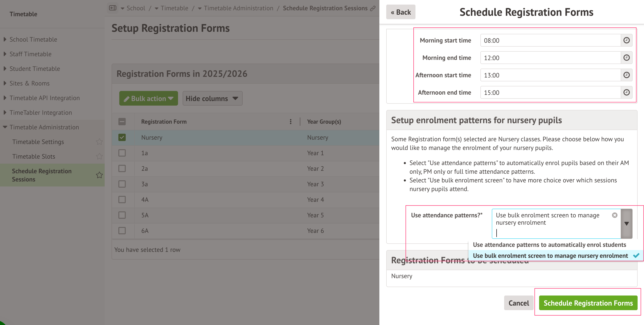
Task: Open the Bulk action dropdown
Action: pos(148,98)
